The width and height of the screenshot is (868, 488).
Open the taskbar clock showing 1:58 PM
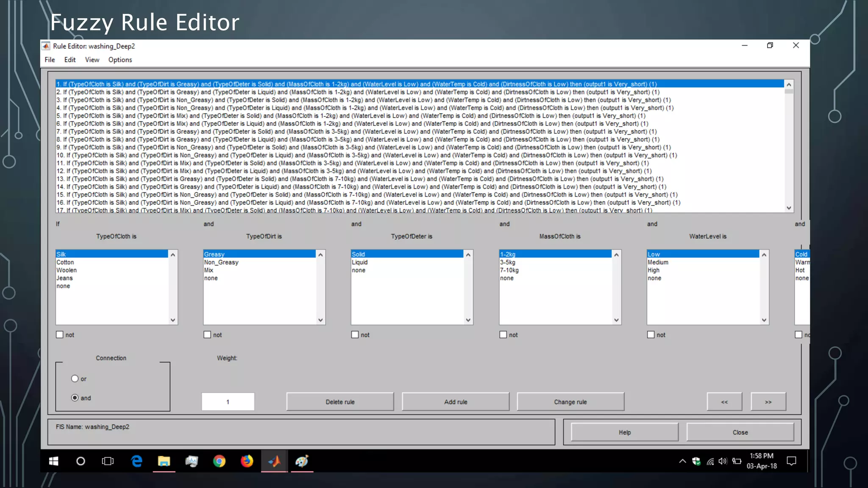tap(762, 461)
